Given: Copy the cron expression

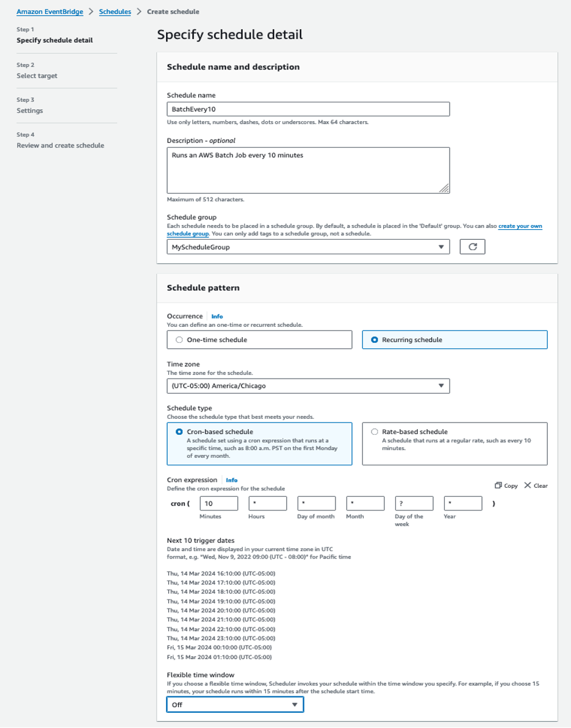Looking at the screenshot, I should coord(506,485).
